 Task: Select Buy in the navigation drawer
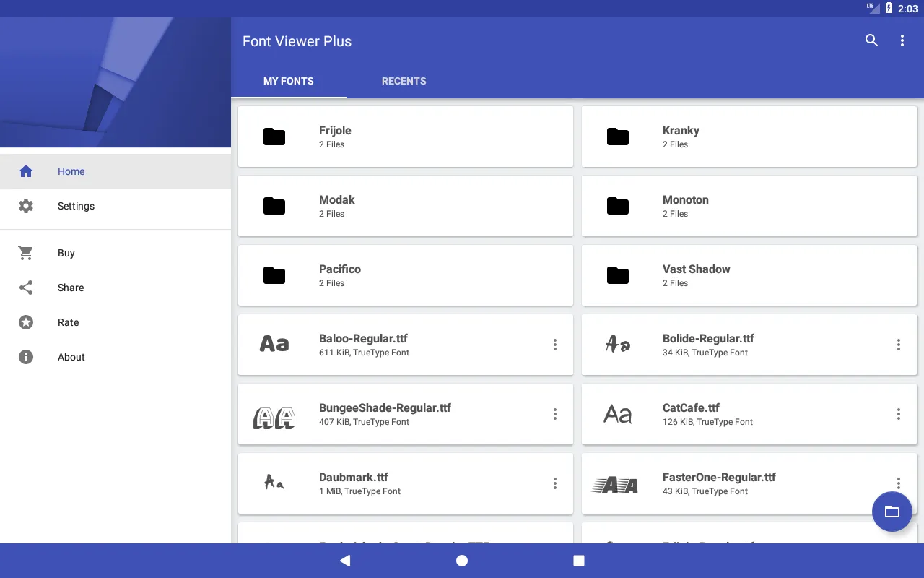(115, 253)
